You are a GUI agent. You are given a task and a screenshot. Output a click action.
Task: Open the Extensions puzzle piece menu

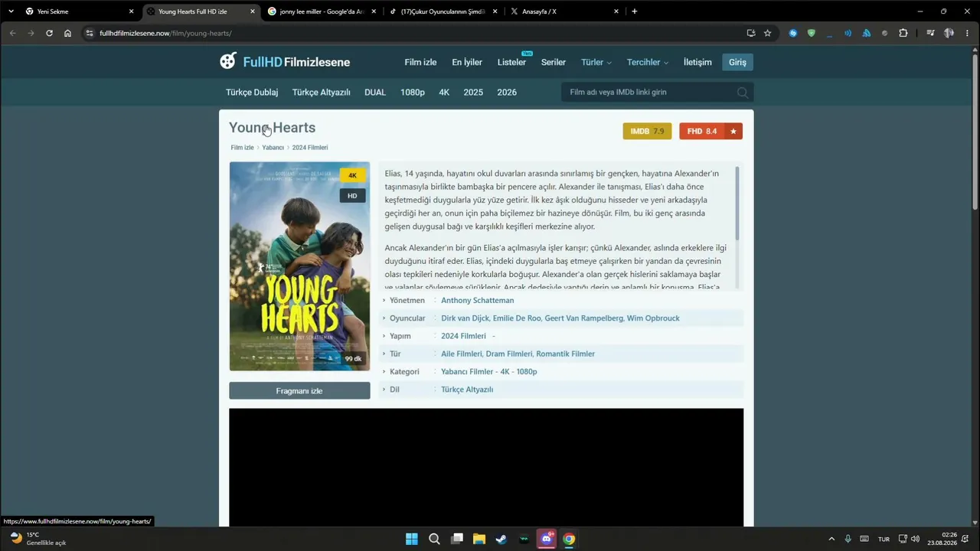click(x=903, y=33)
